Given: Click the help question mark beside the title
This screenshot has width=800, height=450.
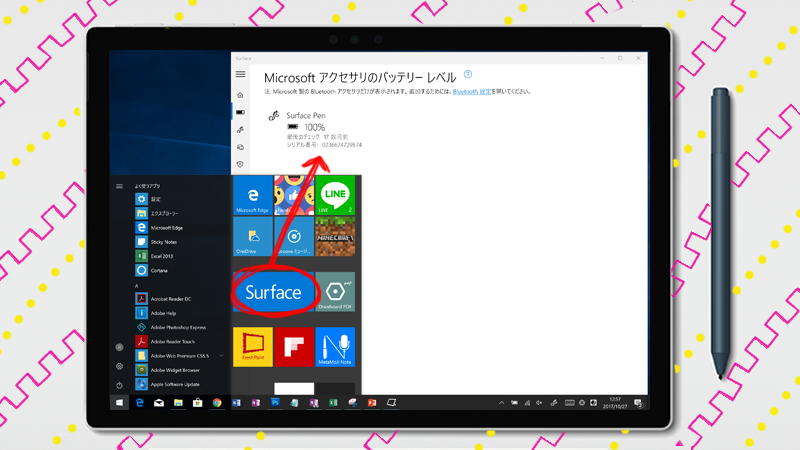Looking at the screenshot, I should (x=468, y=74).
